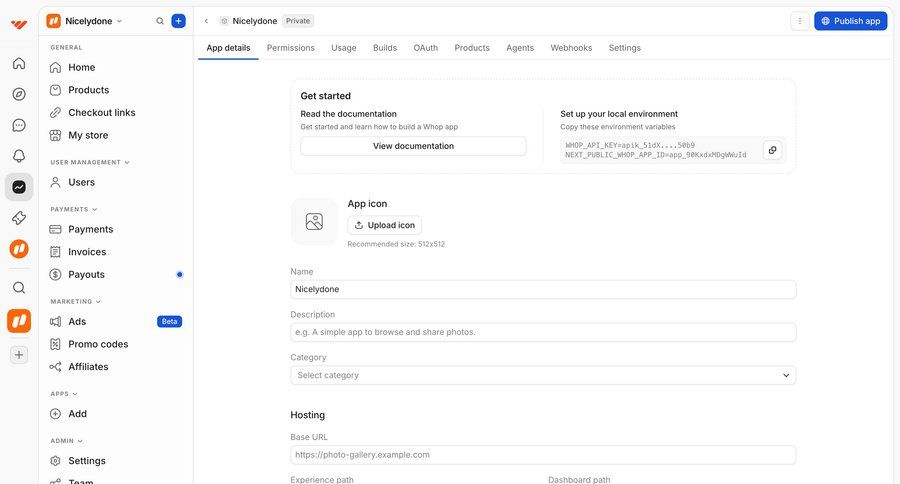Open the compass discover icon
The width and height of the screenshot is (900, 484).
click(x=19, y=94)
